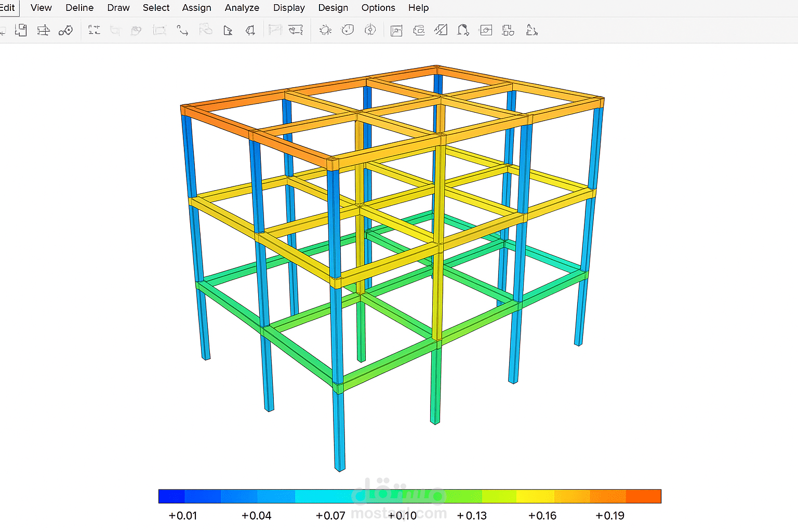Screen dimensions: 798x532
Task: Click the tilted page with arrow icon
Action: pos(250,31)
